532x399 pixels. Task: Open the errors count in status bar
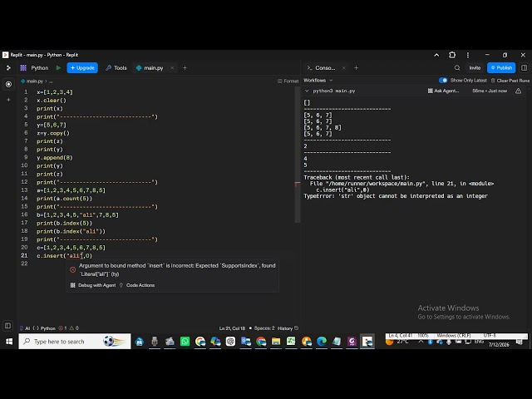(x=62, y=328)
